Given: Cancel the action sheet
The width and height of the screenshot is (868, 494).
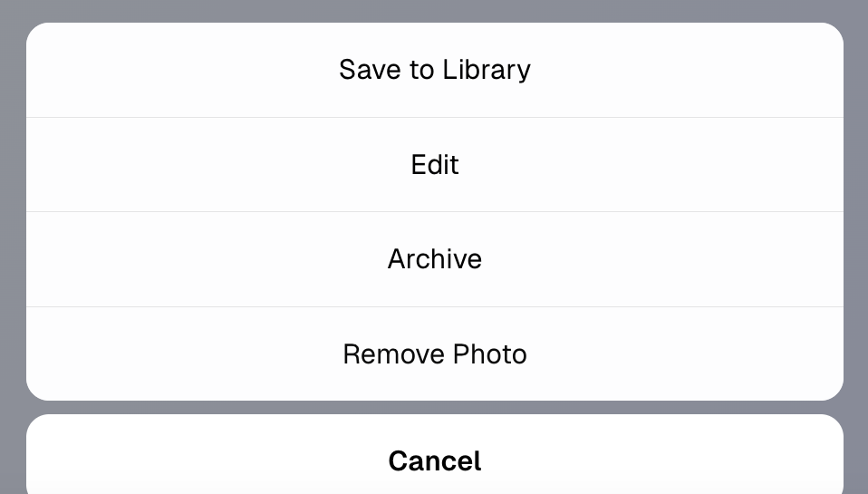Looking at the screenshot, I should click(x=435, y=460).
